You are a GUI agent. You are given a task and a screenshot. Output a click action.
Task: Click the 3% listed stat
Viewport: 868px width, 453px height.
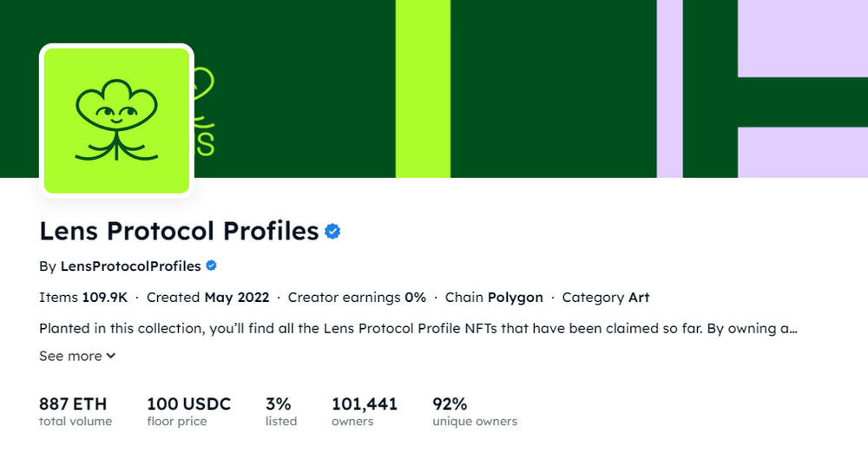pos(281,411)
